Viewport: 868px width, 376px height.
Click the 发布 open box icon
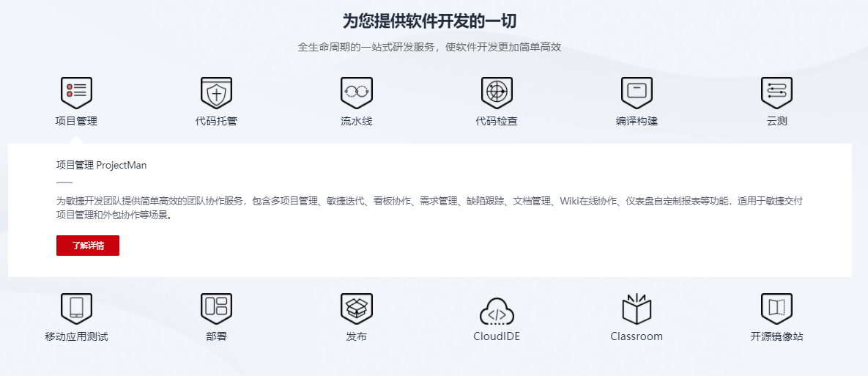click(x=357, y=309)
